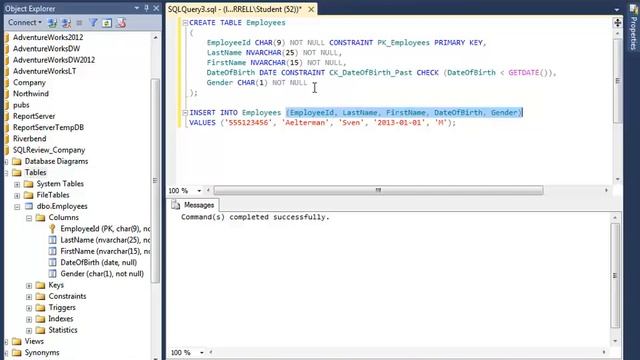Open the Connect dropdown in Object Explorer
This screenshot has width=640, height=360.
25,23
